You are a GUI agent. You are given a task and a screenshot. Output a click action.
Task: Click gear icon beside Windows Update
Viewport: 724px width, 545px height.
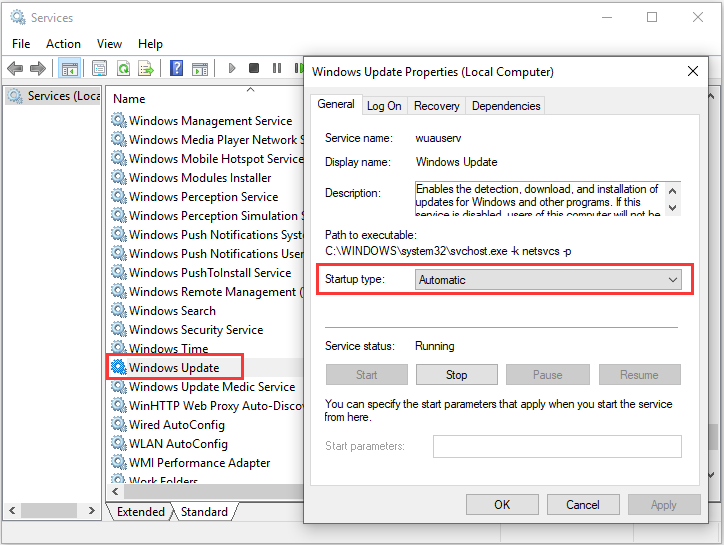[x=119, y=367]
